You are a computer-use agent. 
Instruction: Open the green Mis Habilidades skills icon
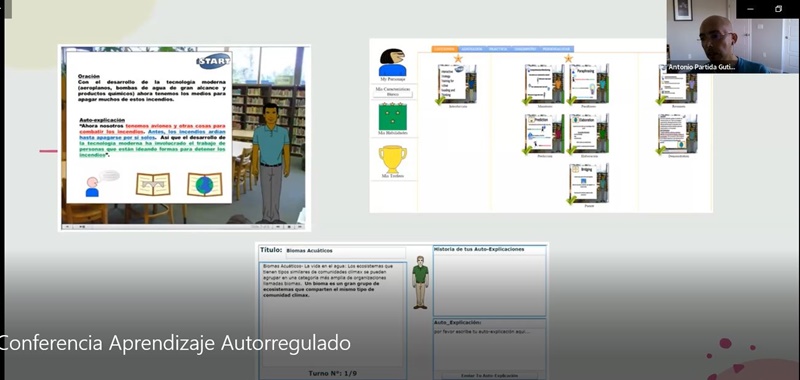pos(392,116)
